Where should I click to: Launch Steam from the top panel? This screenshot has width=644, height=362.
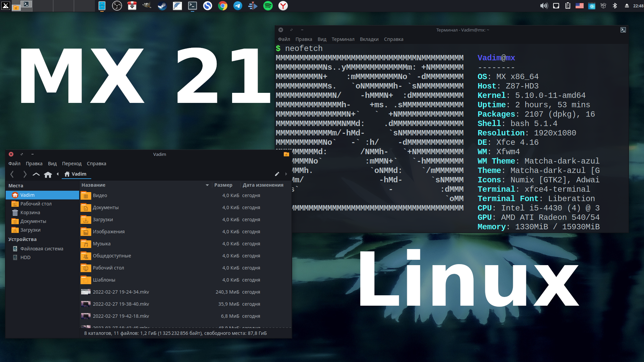pyautogui.click(x=162, y=6)
